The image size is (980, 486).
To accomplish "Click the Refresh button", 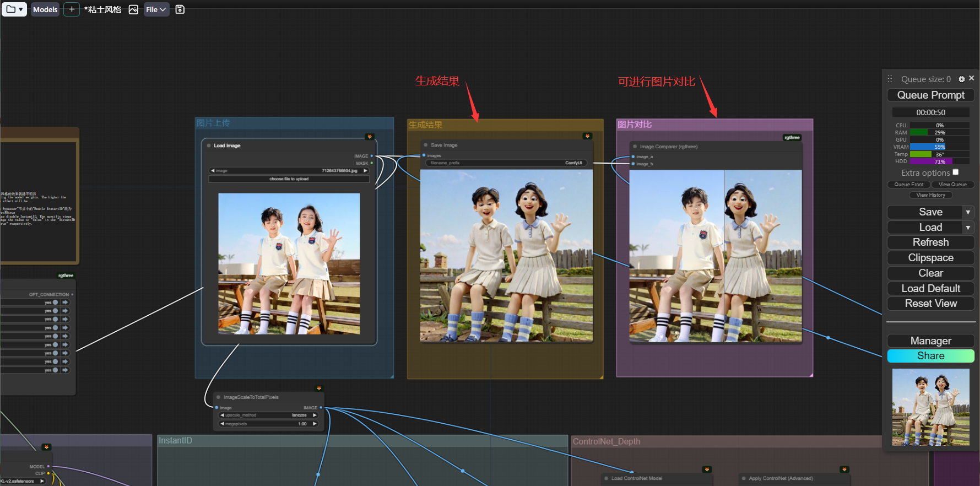I will (931, 242).
